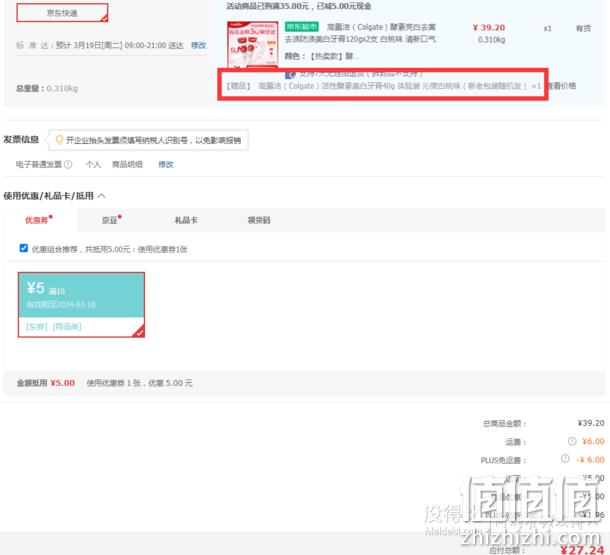The height and width of the screenshot is (555, 610).
Task: Click 修改 next to delivery time
Action: (198, 45)
